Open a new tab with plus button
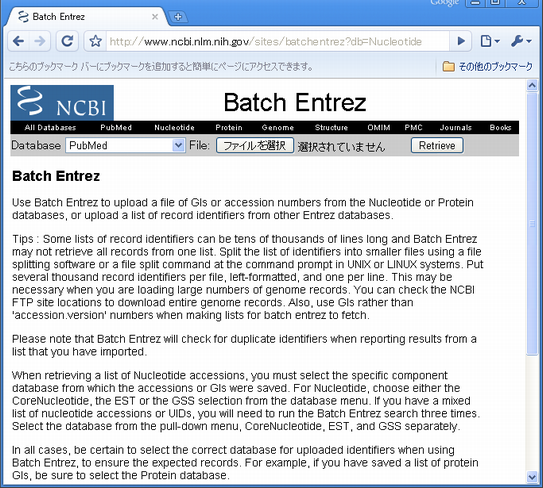The image size is (543, 488). 178,17
